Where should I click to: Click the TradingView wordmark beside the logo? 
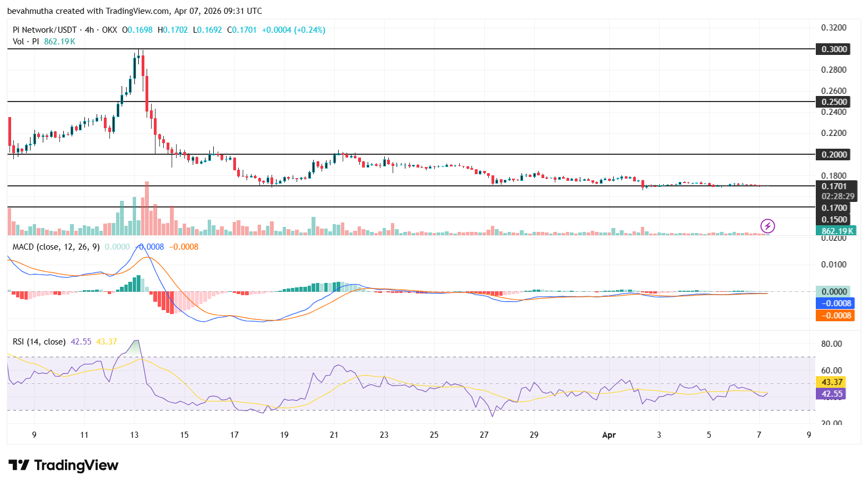pyautogui.click(x=76, y=465)
